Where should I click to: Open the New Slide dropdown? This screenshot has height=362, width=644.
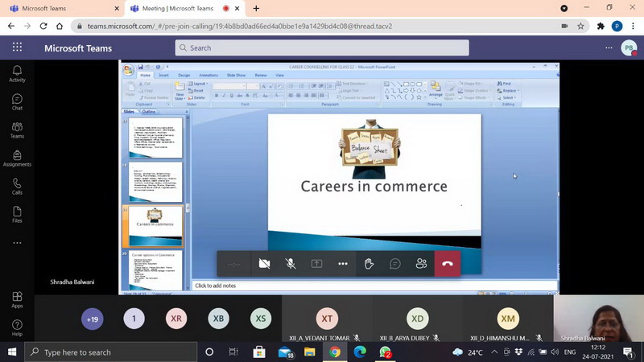tap(180, 97)
